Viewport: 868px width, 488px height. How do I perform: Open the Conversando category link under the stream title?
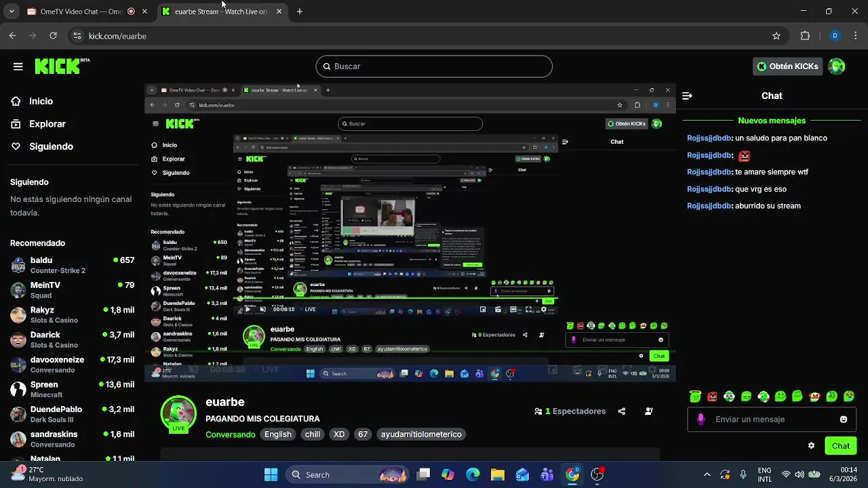pyautogui.click(x=230, y=434)
